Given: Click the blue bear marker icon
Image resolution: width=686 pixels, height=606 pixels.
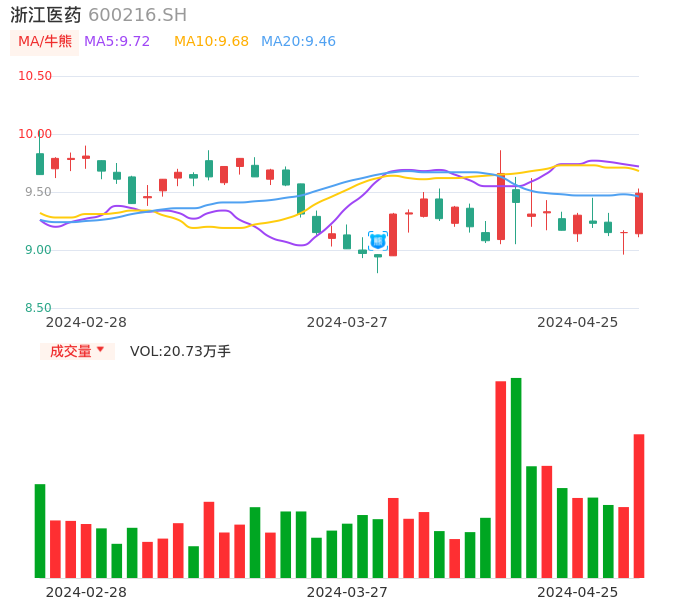Looking at the screenshot, I should pos(378,240).
